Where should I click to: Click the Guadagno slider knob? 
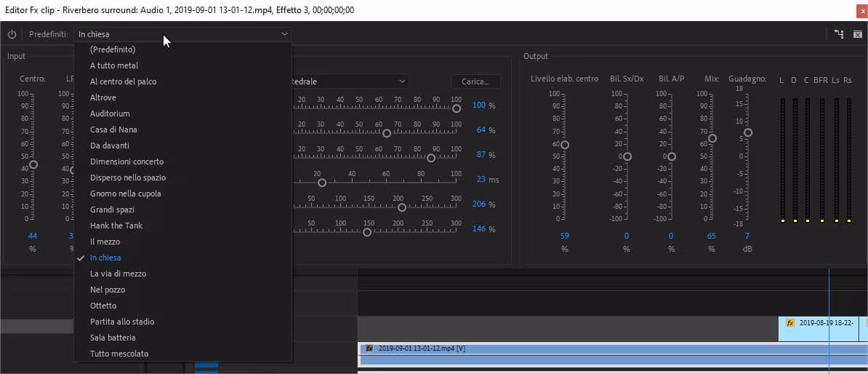coord(748,132)
